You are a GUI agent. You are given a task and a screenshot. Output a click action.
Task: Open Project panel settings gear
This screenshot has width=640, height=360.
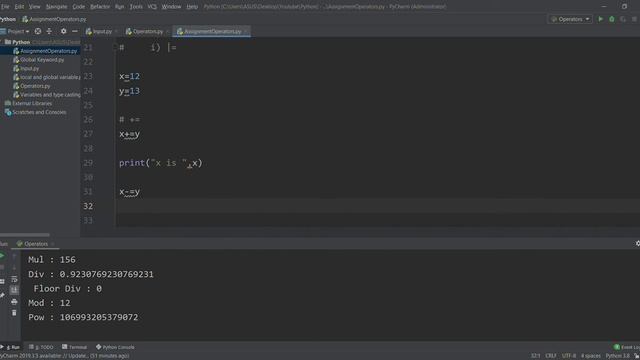point(63,31)
